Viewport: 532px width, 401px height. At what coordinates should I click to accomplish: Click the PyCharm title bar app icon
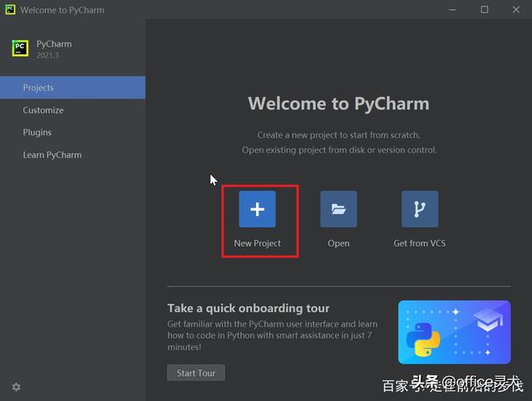(x=10, y=9)
